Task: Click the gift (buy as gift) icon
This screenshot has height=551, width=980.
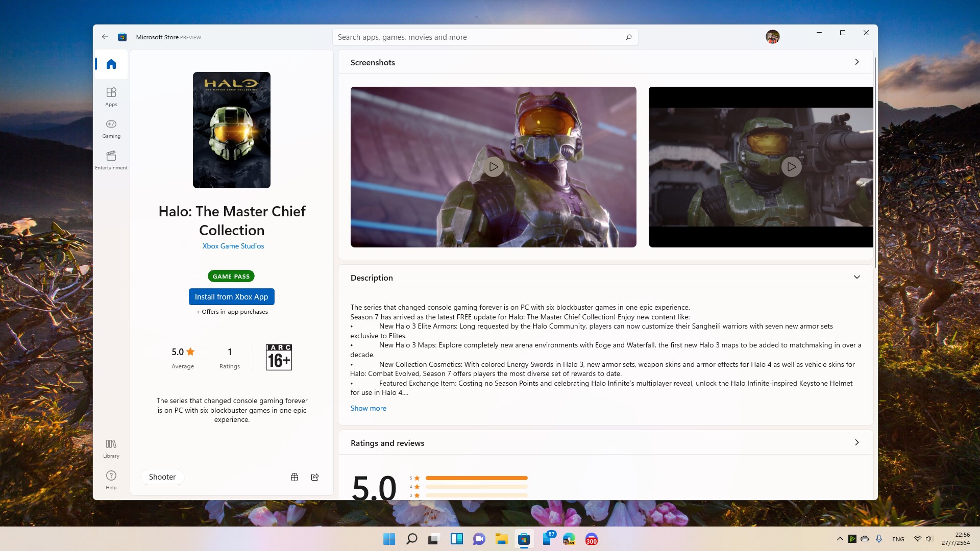Action: 295,477
